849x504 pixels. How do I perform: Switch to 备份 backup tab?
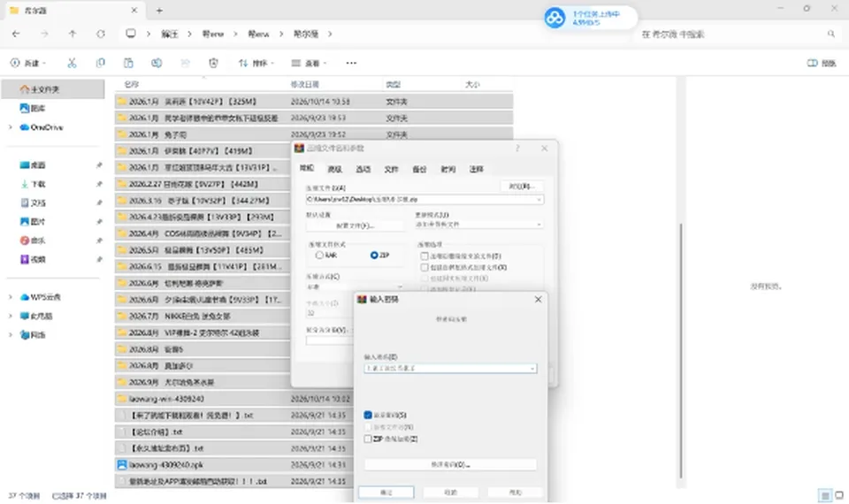pos(419,170)
